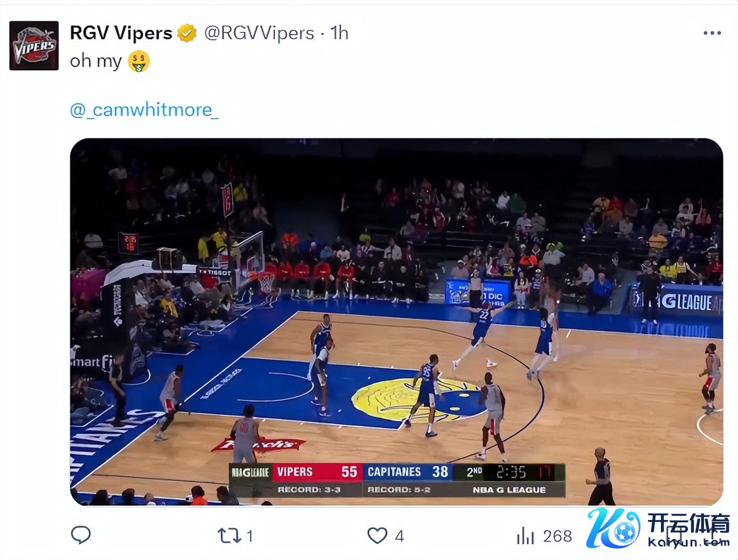Open the three-dots more options menu

[712, 33]
